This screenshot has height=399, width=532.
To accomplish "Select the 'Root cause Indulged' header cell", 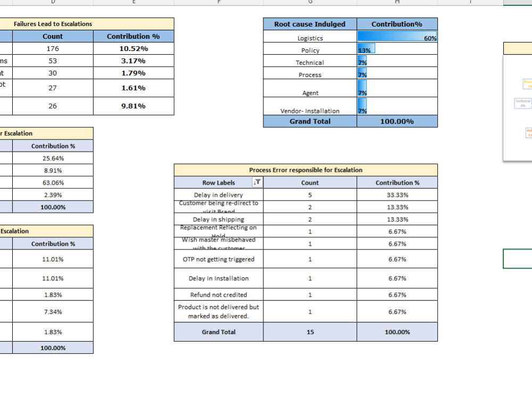I will tap(310, 24).
